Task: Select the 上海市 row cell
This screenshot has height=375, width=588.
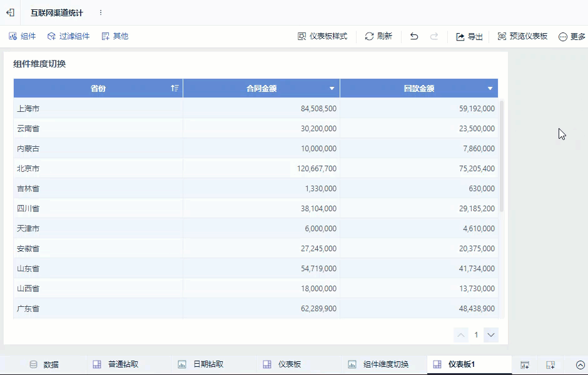Action: pos(98,109)
